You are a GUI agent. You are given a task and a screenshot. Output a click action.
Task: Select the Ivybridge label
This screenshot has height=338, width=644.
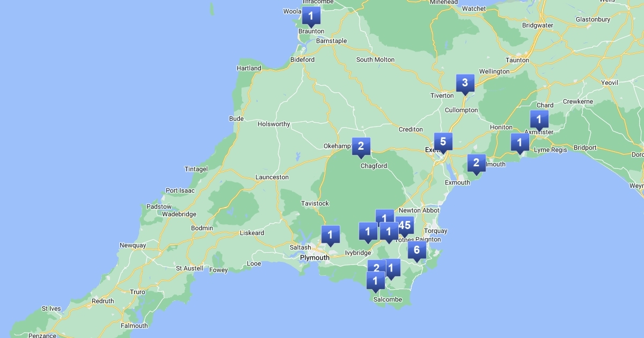click(x=358, y=253)
